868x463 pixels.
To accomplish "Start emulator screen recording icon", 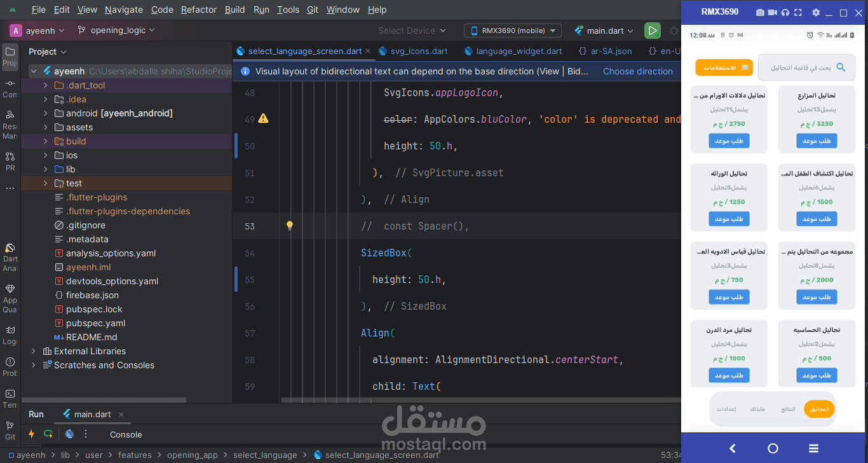I will (x=773, y=12).
